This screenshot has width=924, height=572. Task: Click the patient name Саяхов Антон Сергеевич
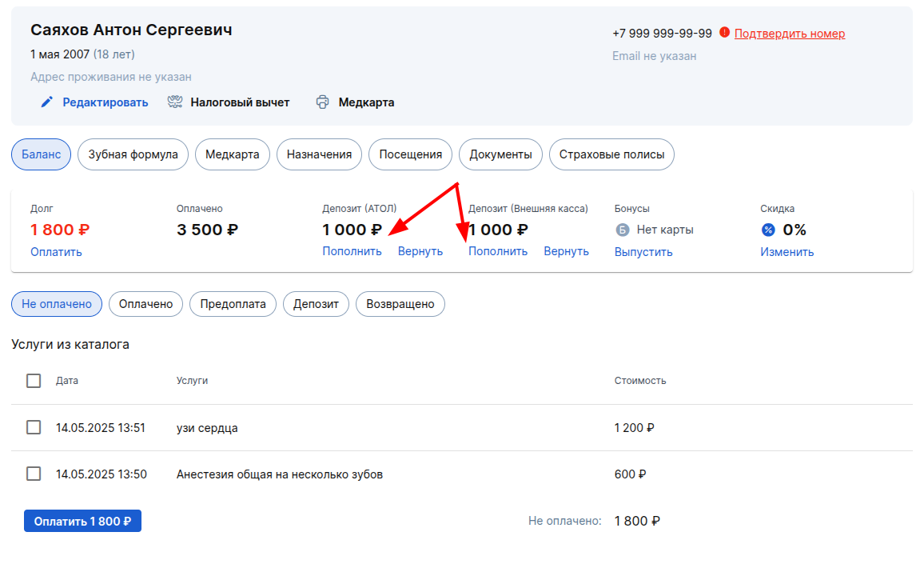click(x=131, y=30)
